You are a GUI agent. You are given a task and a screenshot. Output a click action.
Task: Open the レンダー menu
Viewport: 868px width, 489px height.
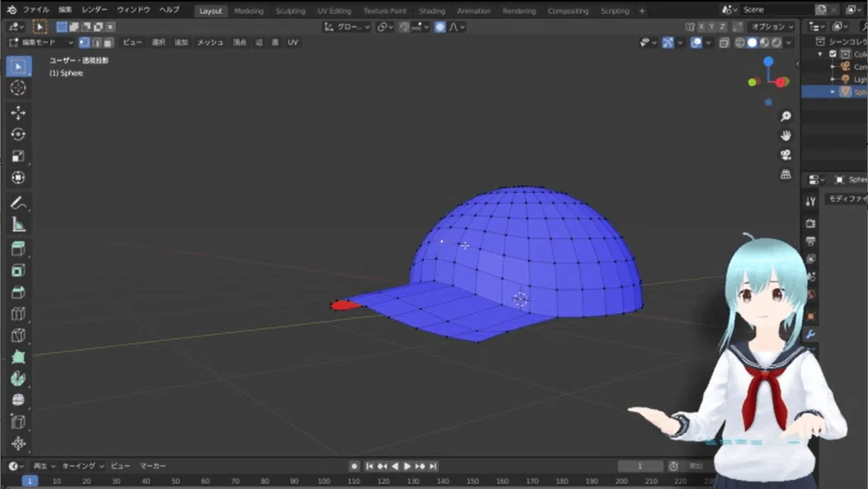tap(94, 10)
